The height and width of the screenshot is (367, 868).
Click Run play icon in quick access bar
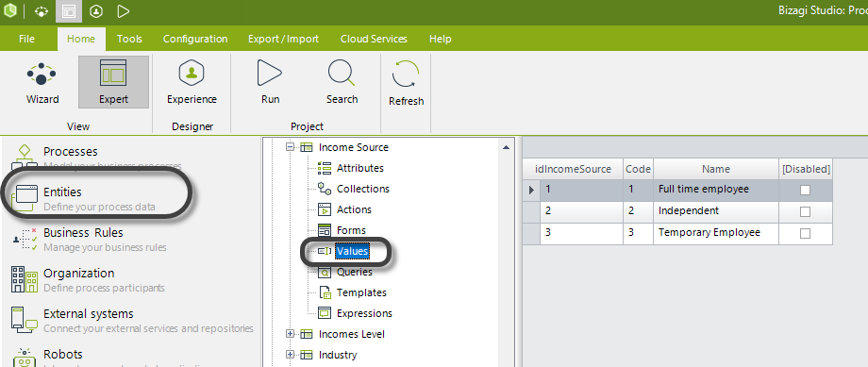pos(124,11)
